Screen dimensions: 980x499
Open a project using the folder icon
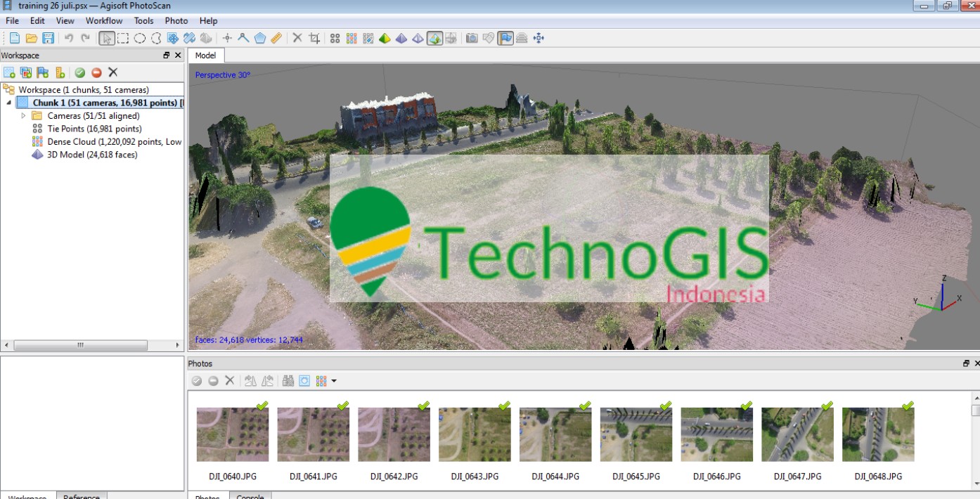coord(31,38)
